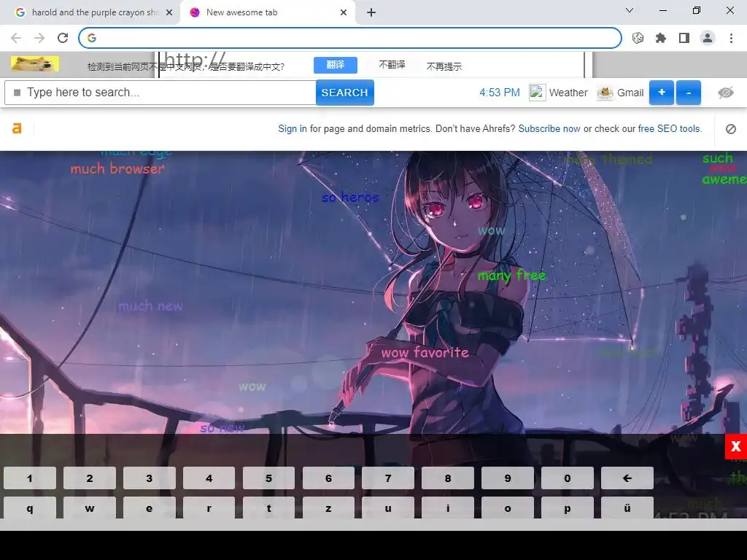Click the Google icon in address bar
The image size is (747, 560).
pyautogui.click(x=92, y=38)
